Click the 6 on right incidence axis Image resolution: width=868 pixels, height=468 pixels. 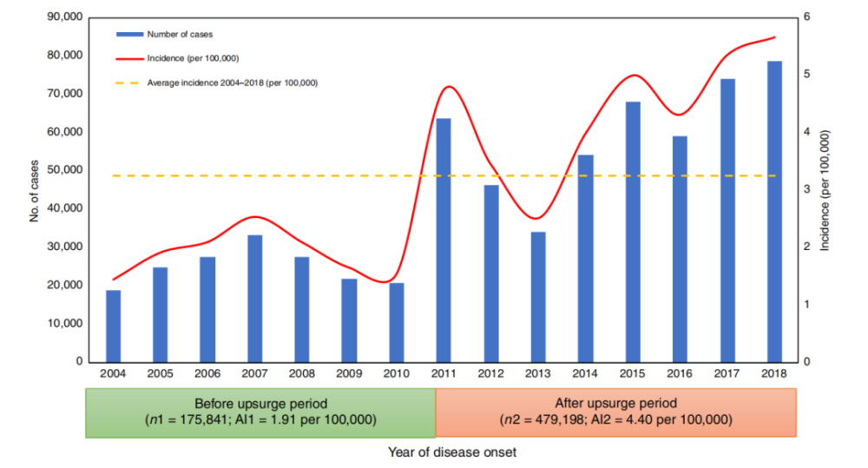[806, 16]
